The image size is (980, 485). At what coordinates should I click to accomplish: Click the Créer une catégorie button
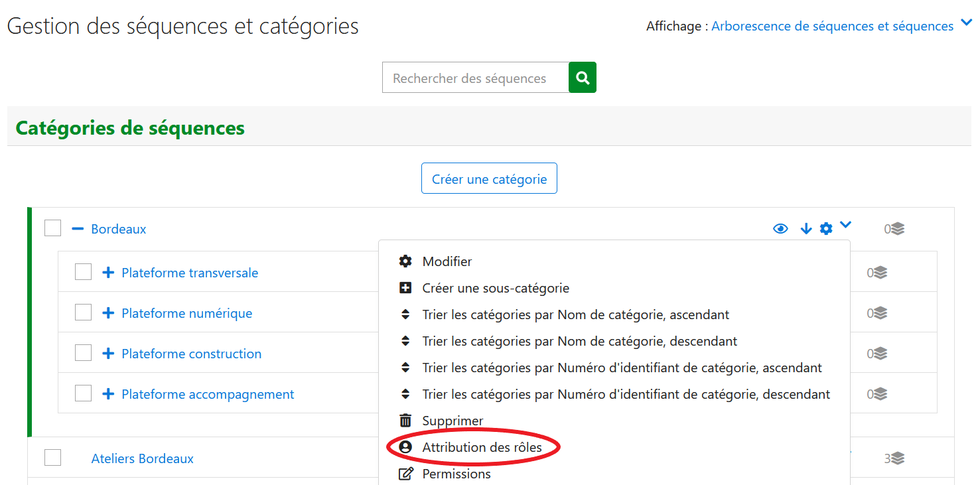point(489,178)
